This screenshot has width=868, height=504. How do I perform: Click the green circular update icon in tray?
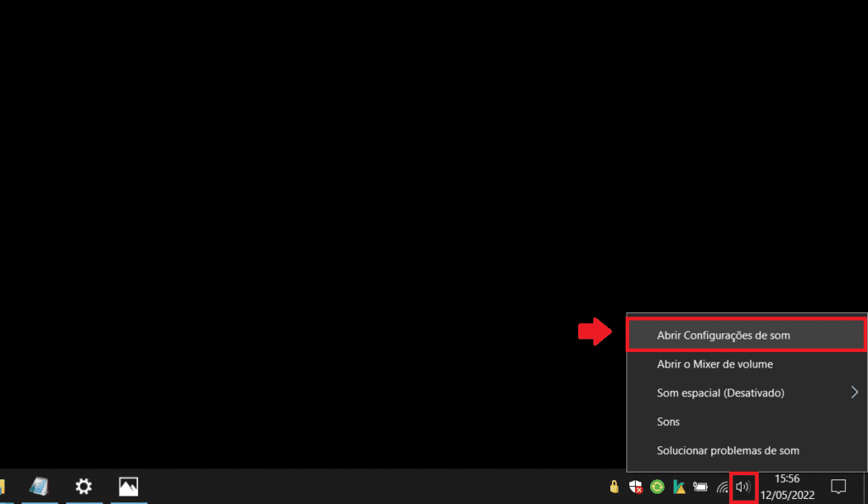pos(657,487)
